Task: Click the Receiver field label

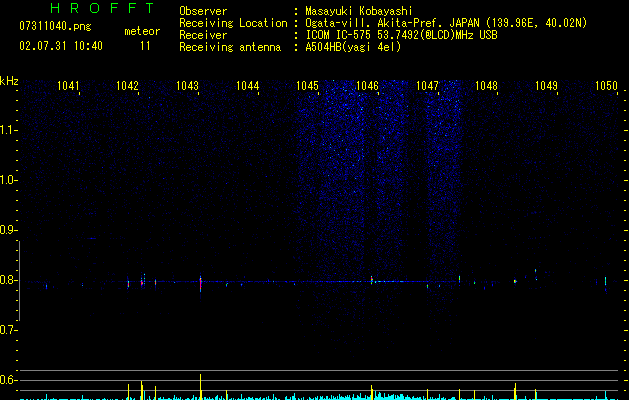Action: click(x=203, y=35)
